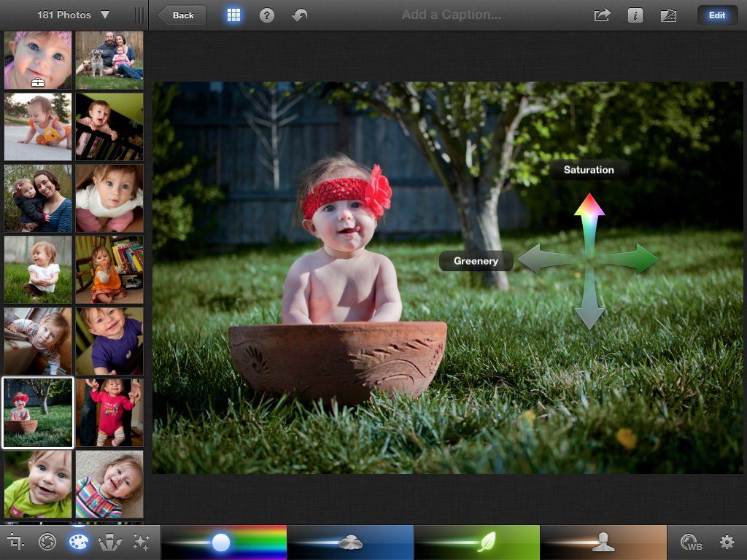Viewport: 747px width, 560px height.
Task: Toggle the thumbnail grid view
Action: pyautogui.click(x=233, y=15)
